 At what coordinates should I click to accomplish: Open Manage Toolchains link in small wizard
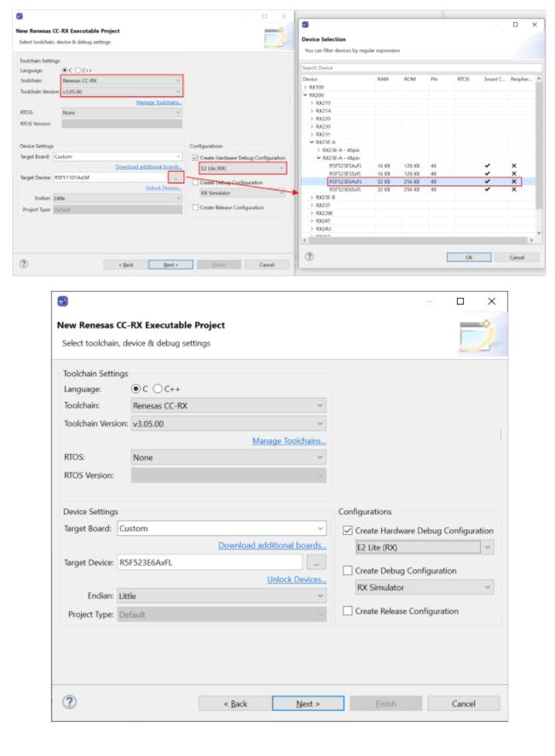[x=159, y=102]
